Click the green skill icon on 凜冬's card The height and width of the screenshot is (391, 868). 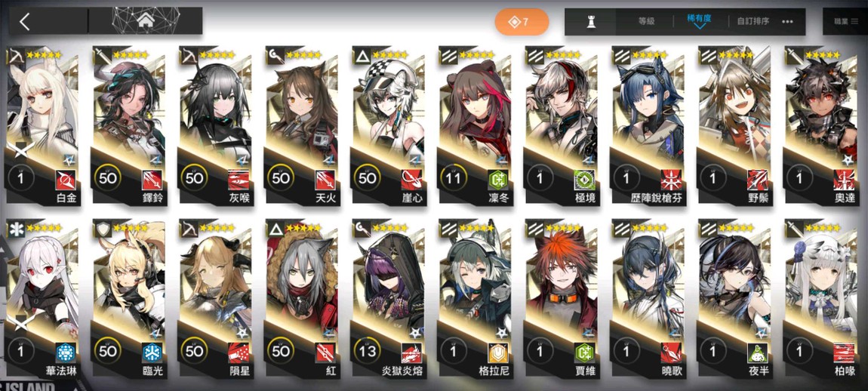(497, 180)
